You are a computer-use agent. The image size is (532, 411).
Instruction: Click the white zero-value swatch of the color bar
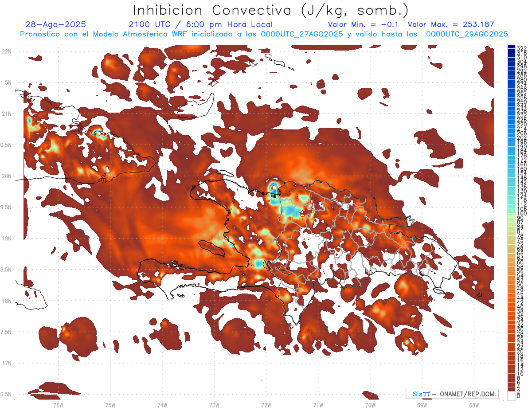click(511, 395)
